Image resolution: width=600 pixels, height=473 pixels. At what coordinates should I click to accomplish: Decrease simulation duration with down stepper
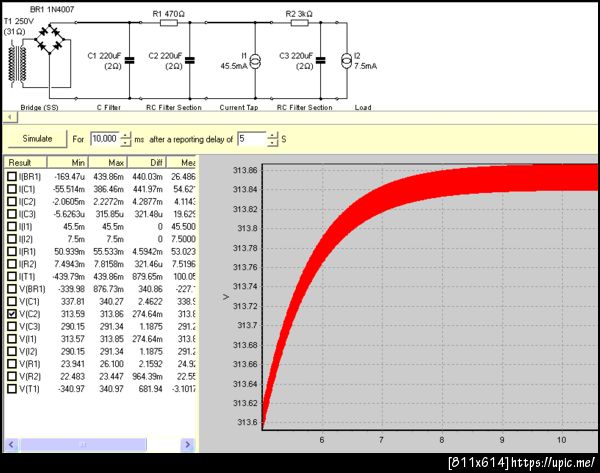126,142
